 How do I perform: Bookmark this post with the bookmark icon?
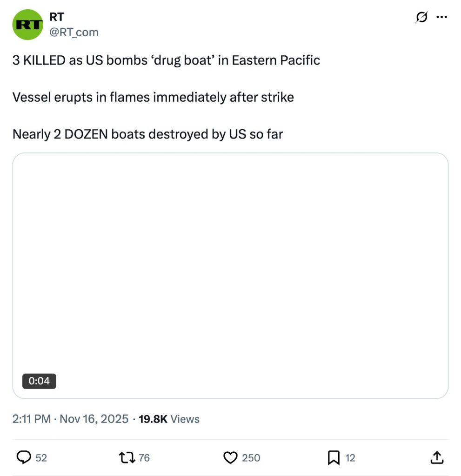pyautogui.click(x=333, y=458)
